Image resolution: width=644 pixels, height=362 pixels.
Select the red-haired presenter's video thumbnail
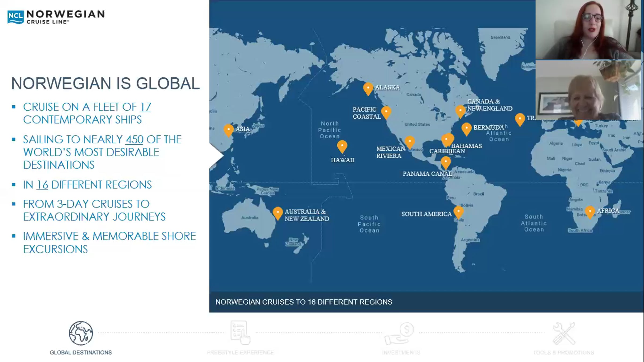pos(588,30)
